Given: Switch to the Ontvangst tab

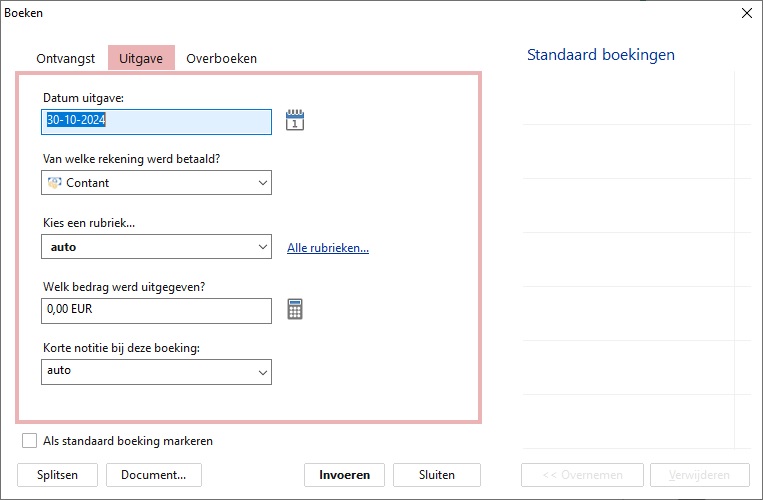Looking at the screenshot, I should 67,58.
